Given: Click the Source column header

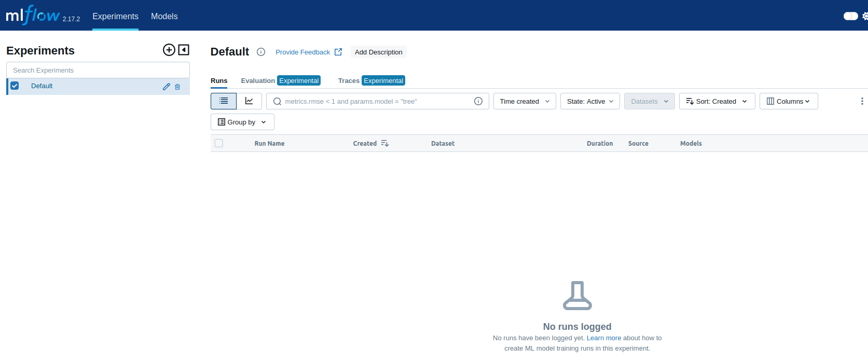Looking at the screenshot, I should [x=638, y=143].
